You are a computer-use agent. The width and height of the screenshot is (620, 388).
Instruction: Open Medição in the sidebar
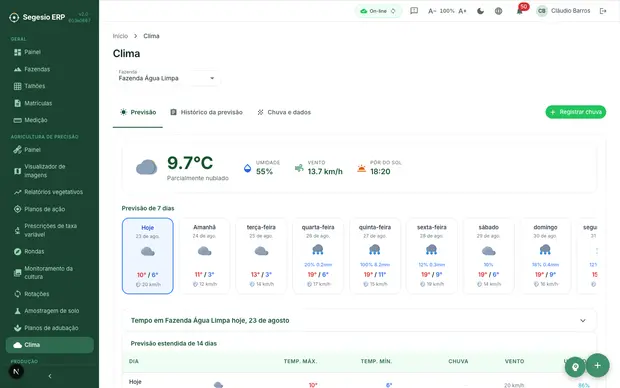pos(49,120)
